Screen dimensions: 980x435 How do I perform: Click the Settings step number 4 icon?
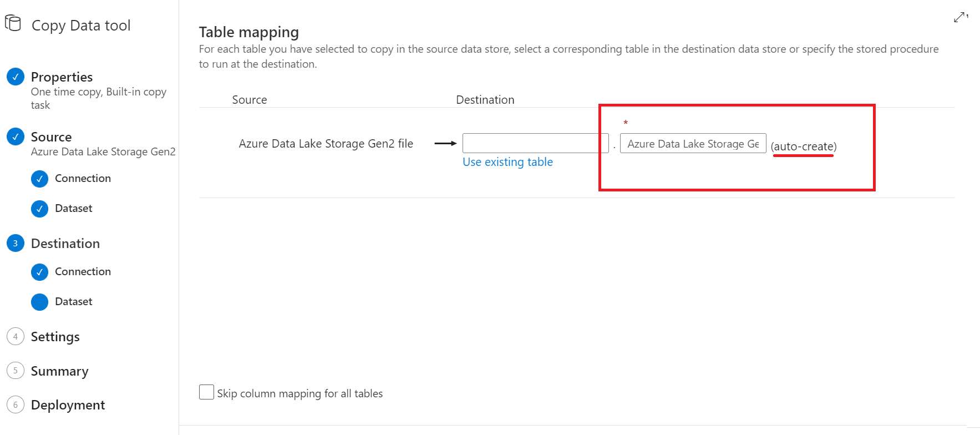[16, 336]
